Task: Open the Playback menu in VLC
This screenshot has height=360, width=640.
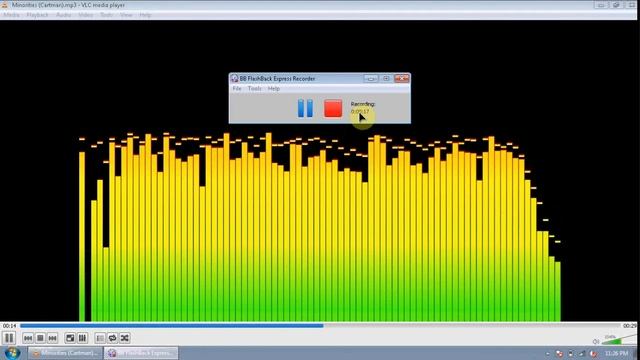Action: pos(37,15)
